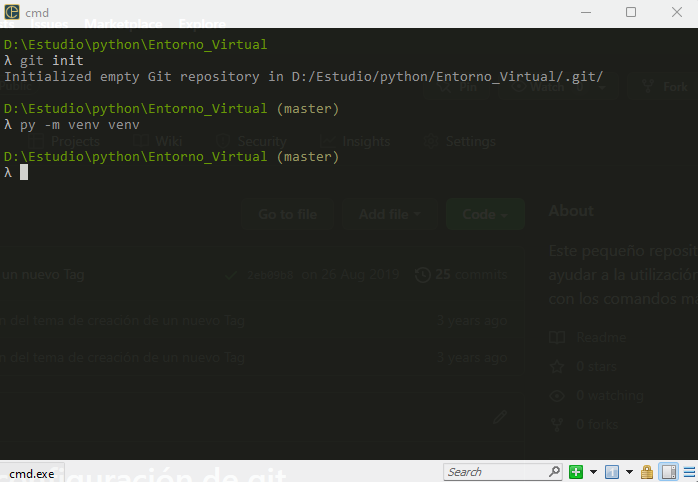698x482 pixels.
Task: Click the blinking cursor at the last prompt
Action: coord(24,172)
